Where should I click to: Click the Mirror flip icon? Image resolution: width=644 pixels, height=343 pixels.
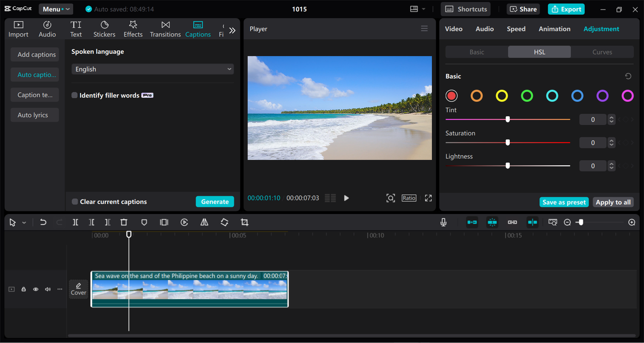204,222
